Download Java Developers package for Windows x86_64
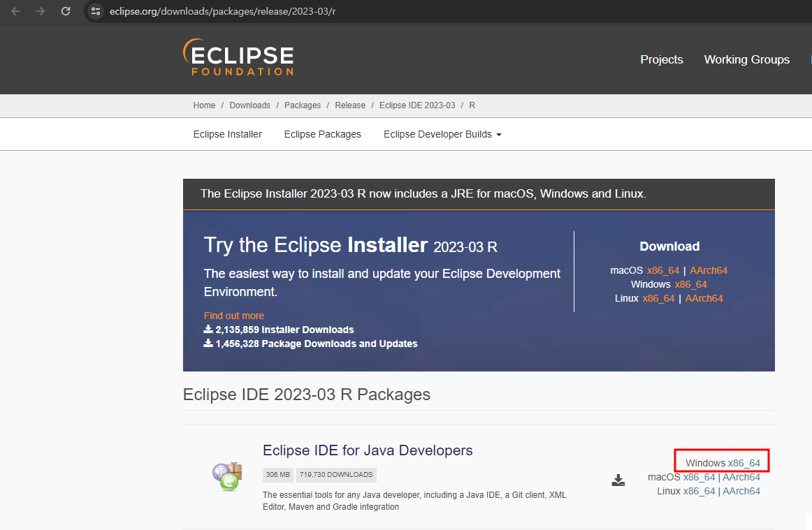This screenshot has width=812, height=530. point(744,463)
